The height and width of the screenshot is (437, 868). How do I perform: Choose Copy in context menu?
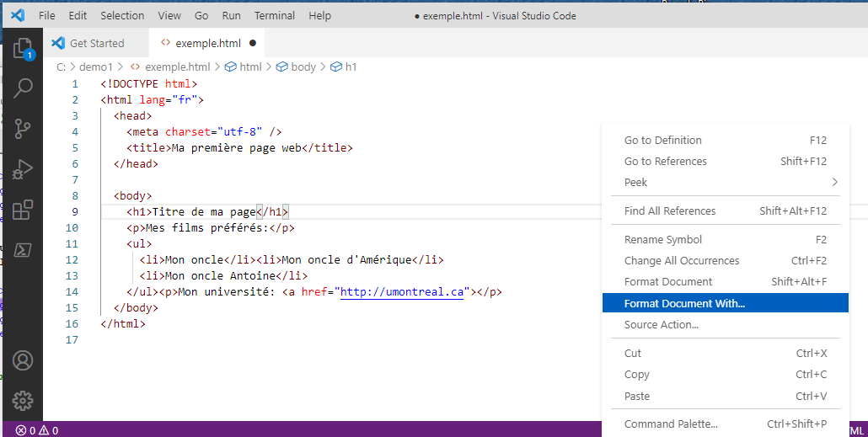coord(726,374)
